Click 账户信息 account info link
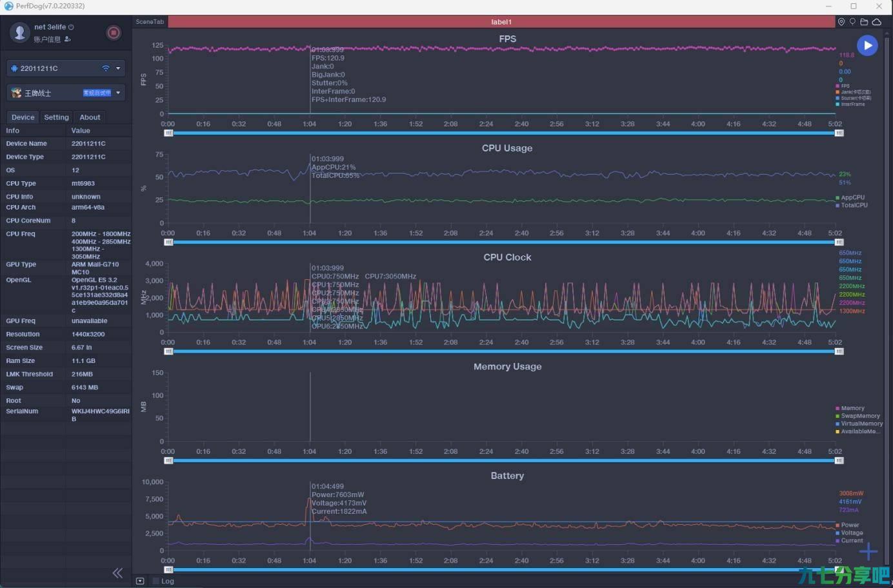Image resolution: width=893 pixels, height=588 pixels. (x=47, y=39)
